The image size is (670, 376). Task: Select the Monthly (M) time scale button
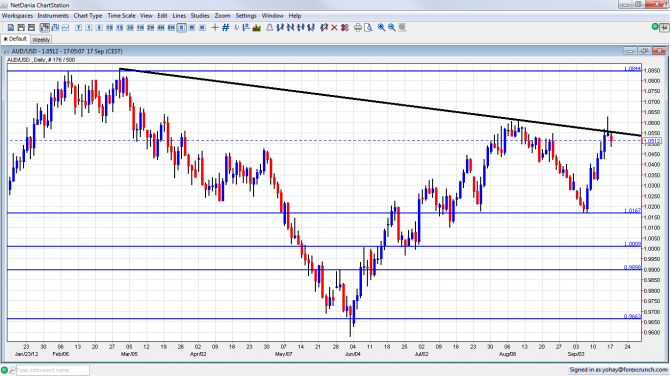click(x=202, y=27)
